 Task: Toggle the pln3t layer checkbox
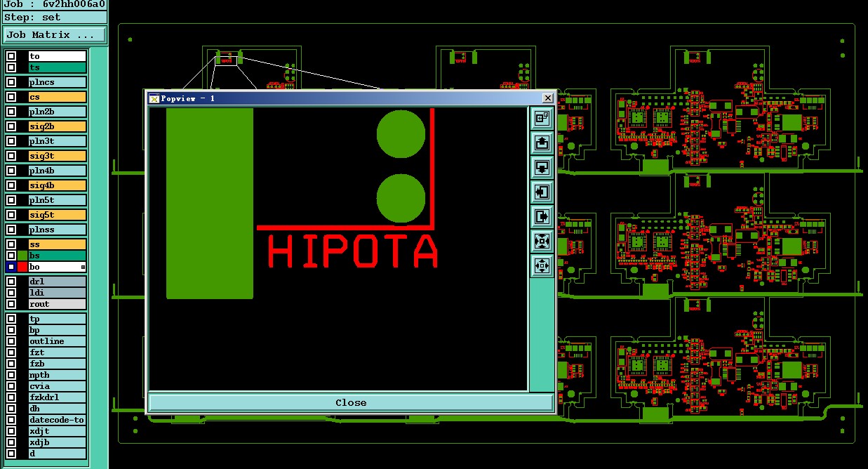(11, 141)
